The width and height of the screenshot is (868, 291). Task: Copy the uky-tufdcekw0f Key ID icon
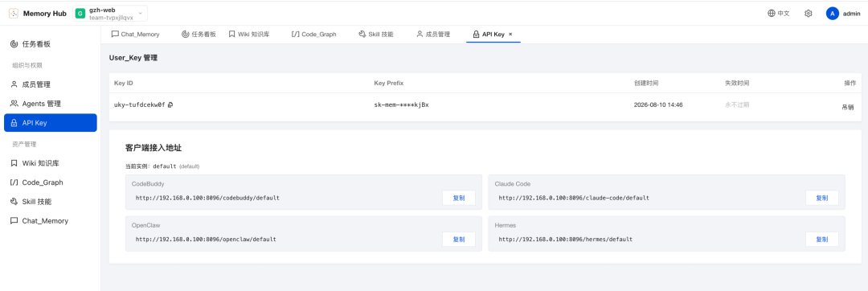click(170, 105)
